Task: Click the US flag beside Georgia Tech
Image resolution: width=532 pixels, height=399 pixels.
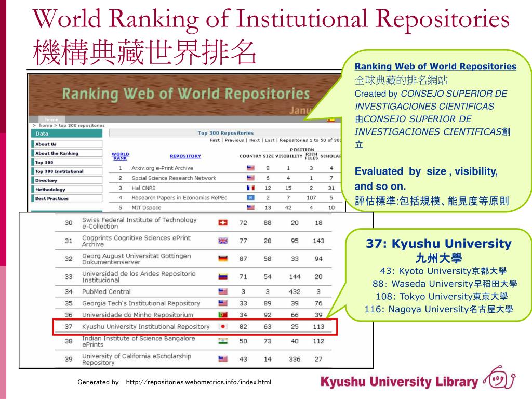Action: pos(222,303)
